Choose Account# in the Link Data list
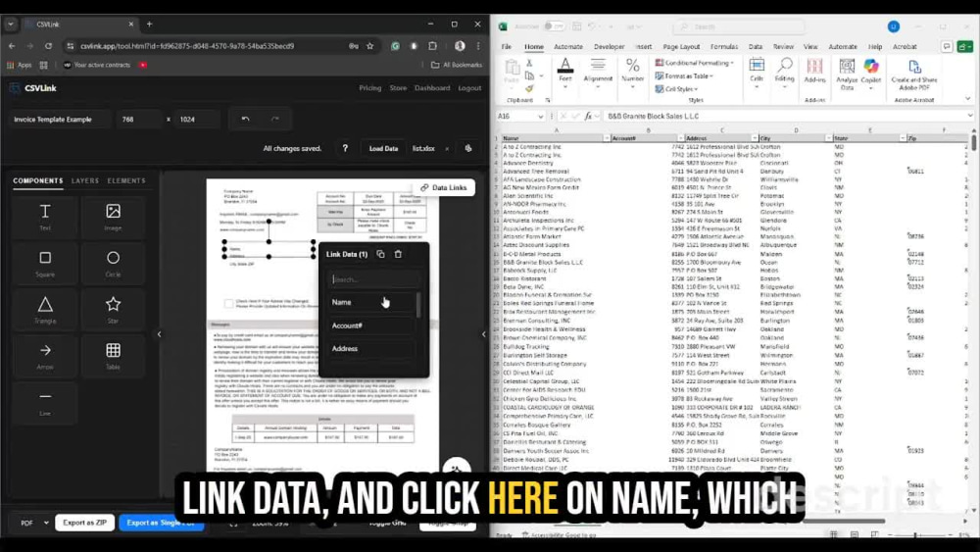The image size is (980, 552). point(371,326)
